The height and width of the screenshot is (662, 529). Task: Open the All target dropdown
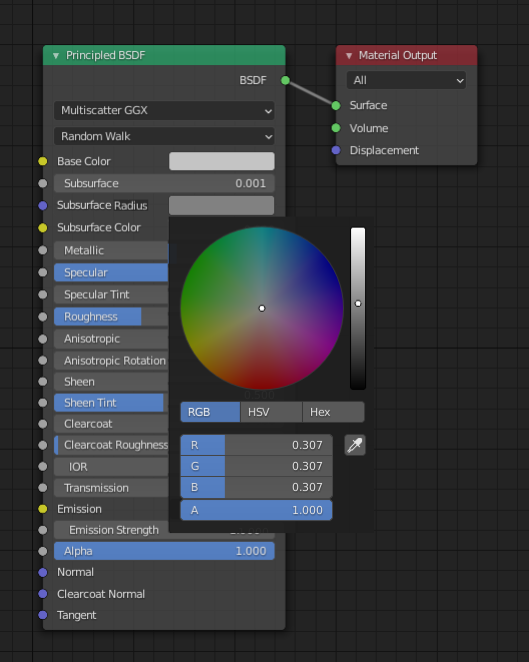click(x=406, y=80)
